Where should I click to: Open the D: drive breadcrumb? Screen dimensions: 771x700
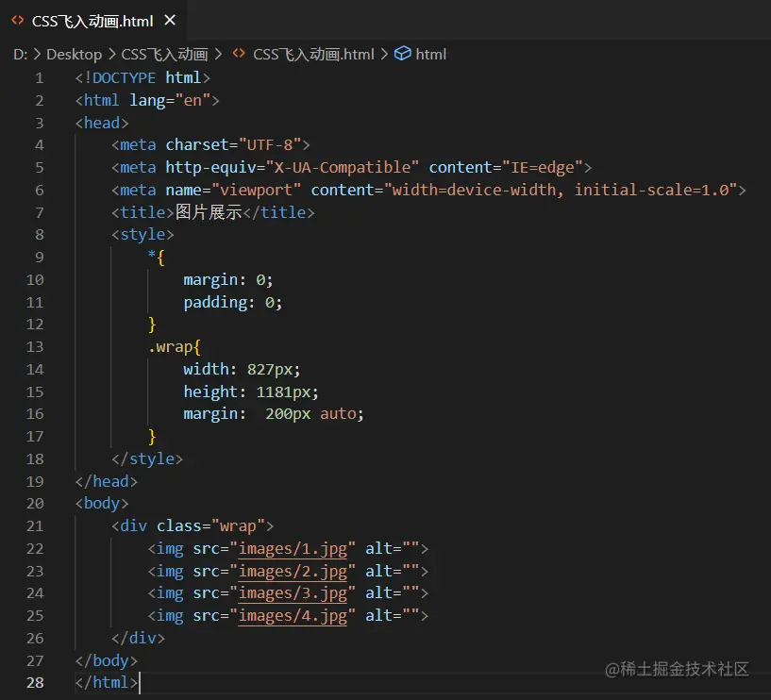pos(20,54)
